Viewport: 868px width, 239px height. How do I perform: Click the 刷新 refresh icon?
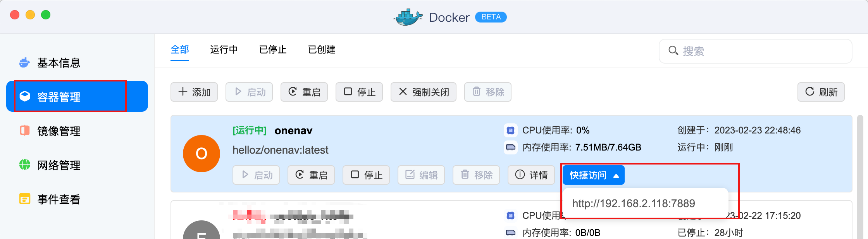(x=809, y=92)
